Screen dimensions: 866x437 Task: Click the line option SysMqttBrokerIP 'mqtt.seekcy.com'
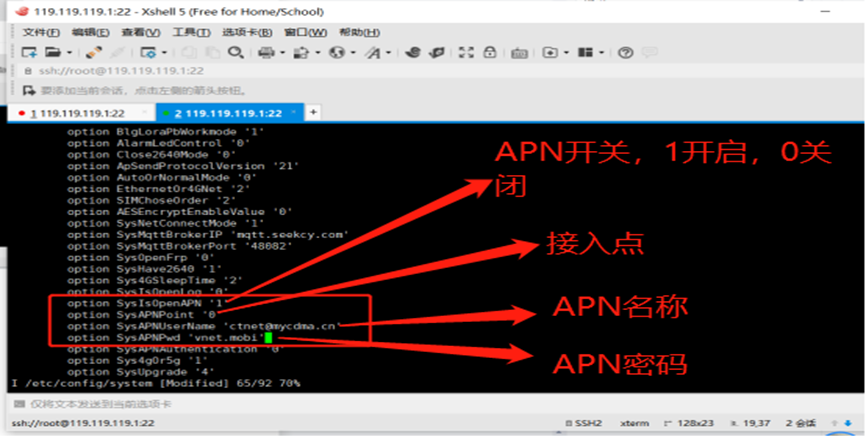pyautogui.click(x=208, y=235)
